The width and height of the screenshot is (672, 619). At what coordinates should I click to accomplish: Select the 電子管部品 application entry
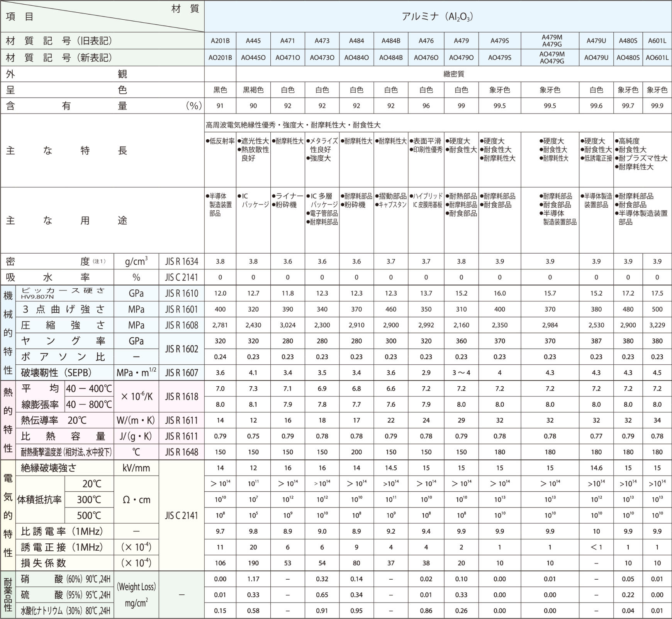point(322,213)
